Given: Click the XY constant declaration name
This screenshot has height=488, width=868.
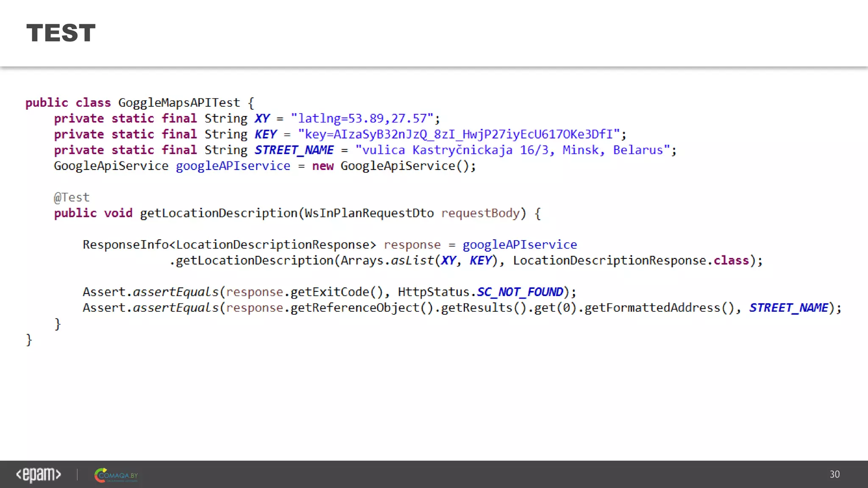Looking at the screenshot, I should pos(262,119).
